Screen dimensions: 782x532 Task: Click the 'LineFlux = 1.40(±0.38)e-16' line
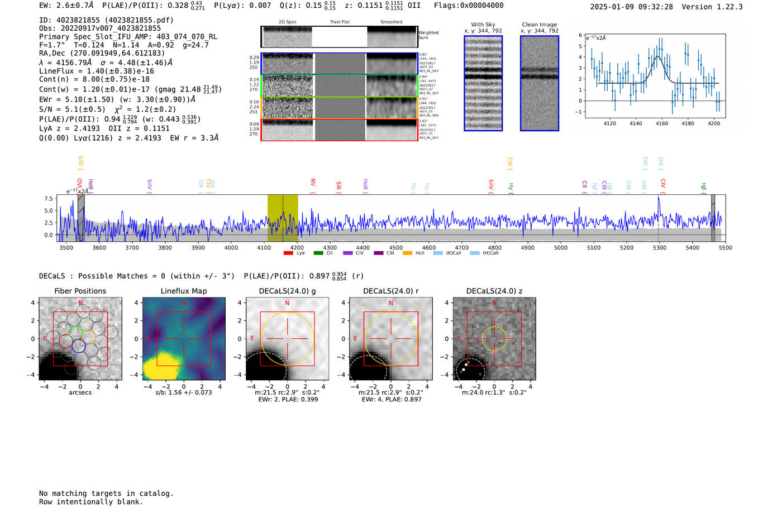click(x=97, y=71)
